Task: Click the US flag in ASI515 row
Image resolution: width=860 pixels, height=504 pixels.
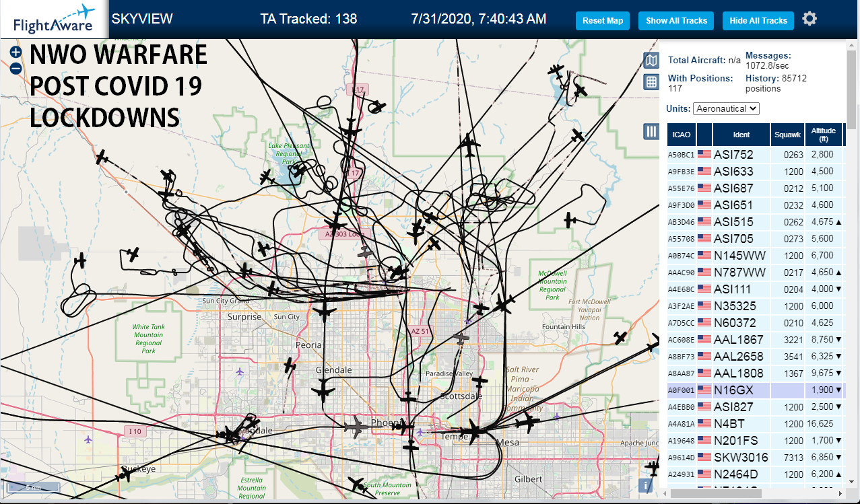Action: [704, 221]
